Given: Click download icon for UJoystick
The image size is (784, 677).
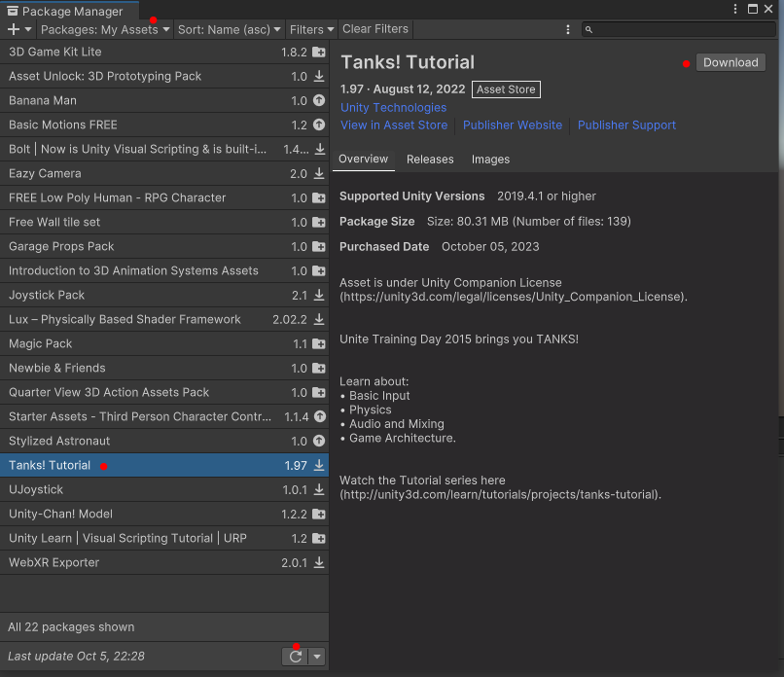Looking at the screenshot, I should click(319, 489).
